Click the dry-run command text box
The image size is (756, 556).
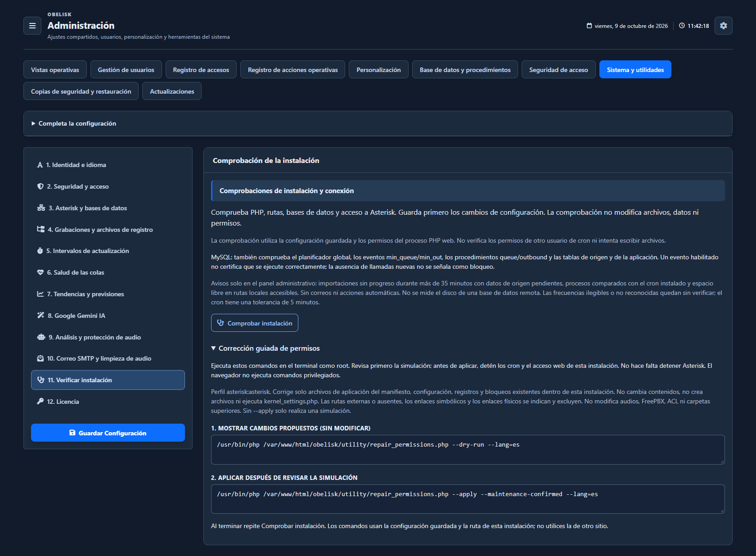tap(468, 450)
